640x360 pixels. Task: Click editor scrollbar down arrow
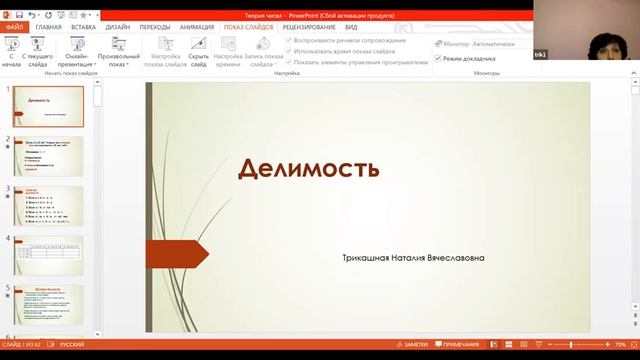click(x=635, y=306)
